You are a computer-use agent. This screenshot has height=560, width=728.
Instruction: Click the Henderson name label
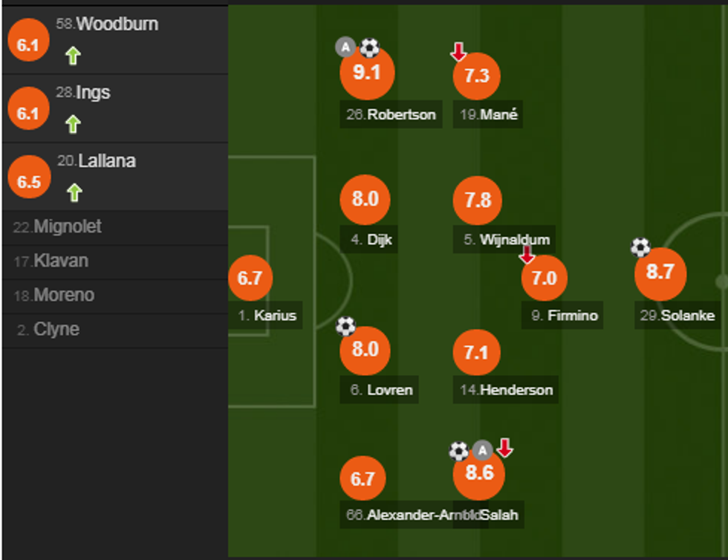click(507, 390)
